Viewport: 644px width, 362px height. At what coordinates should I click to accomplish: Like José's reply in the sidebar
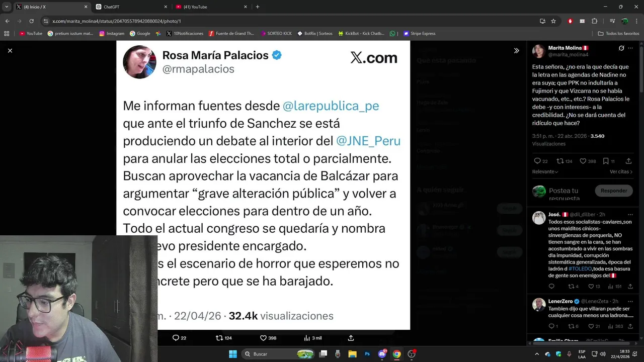[594, 287]
